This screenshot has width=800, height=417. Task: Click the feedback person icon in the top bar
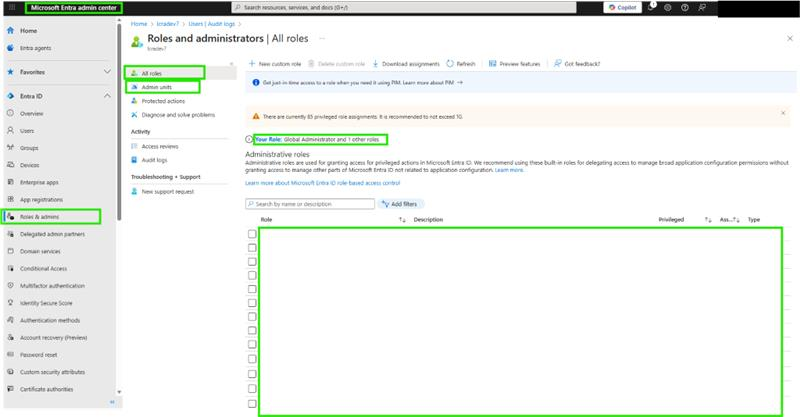(702, 8)
